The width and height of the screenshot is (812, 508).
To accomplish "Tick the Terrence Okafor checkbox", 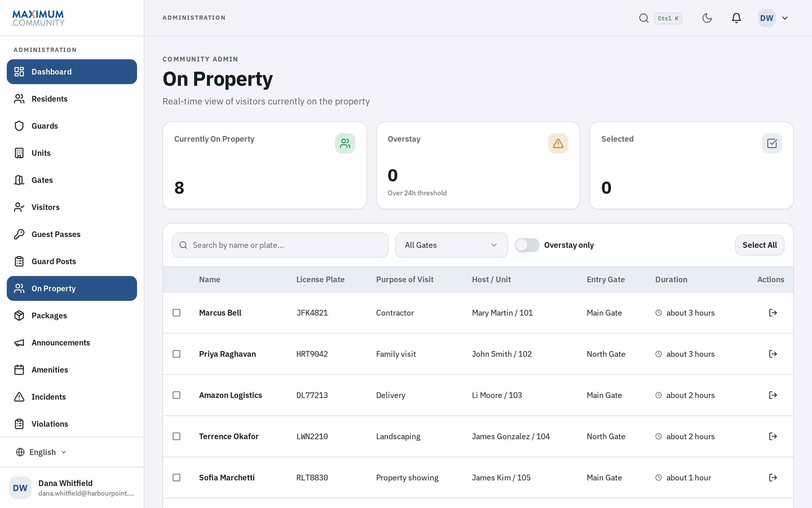I will (176, 436).
